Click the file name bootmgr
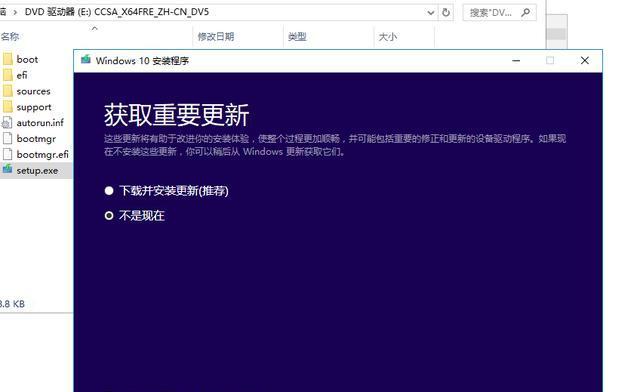Screen dimensions: 640x392 pos(36,139)
